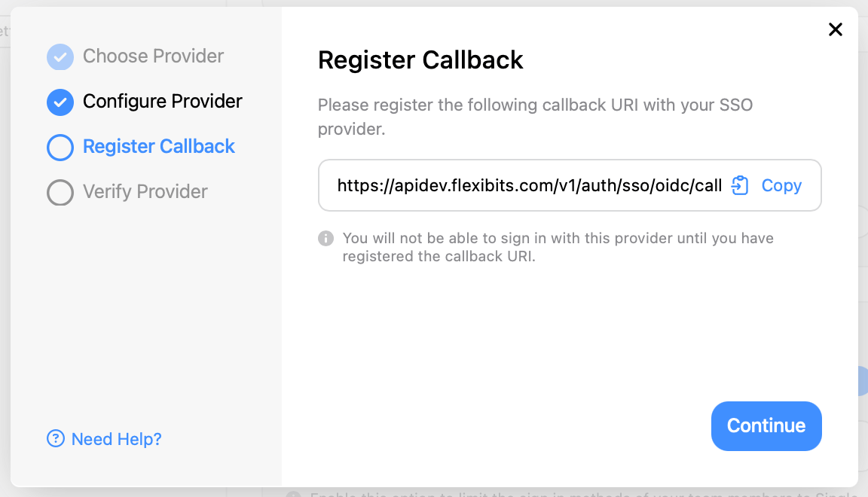Select the Register Callback heading
The height and width of the screenshot is (497, 868).
420,60
